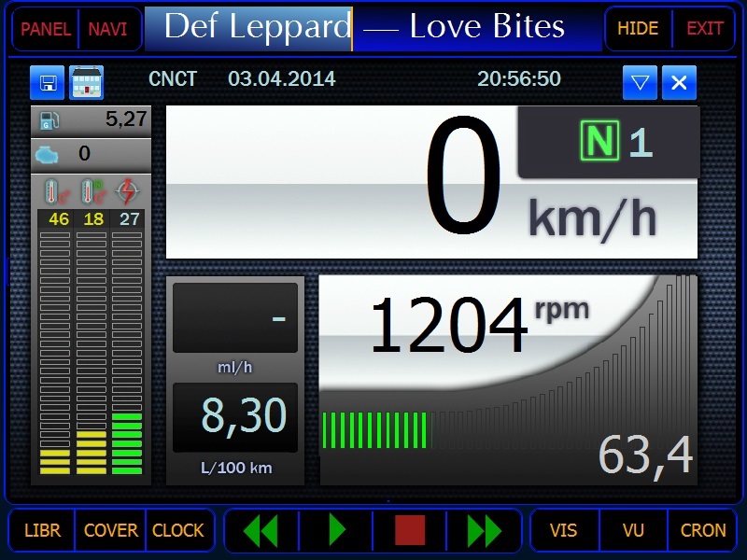Switch to the PANEL tab

(x=46, y=29)
